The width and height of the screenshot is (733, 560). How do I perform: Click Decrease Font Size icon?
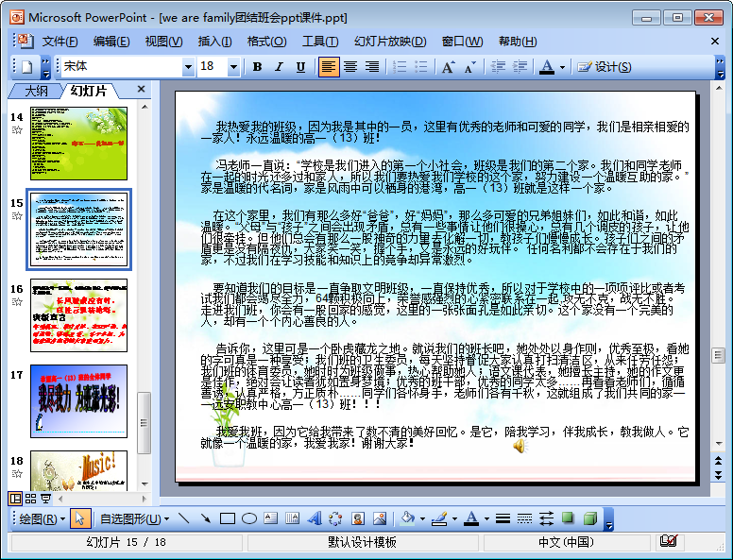point(470,67)
